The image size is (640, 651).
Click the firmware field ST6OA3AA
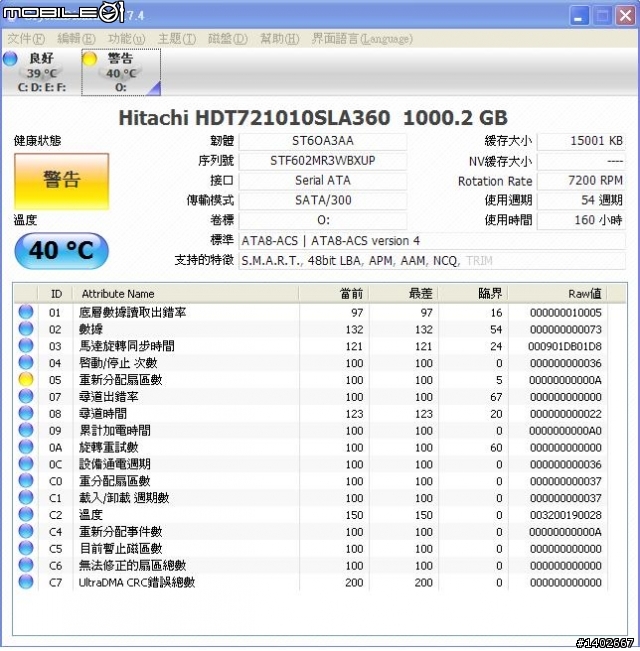click(x=322, y=141)
